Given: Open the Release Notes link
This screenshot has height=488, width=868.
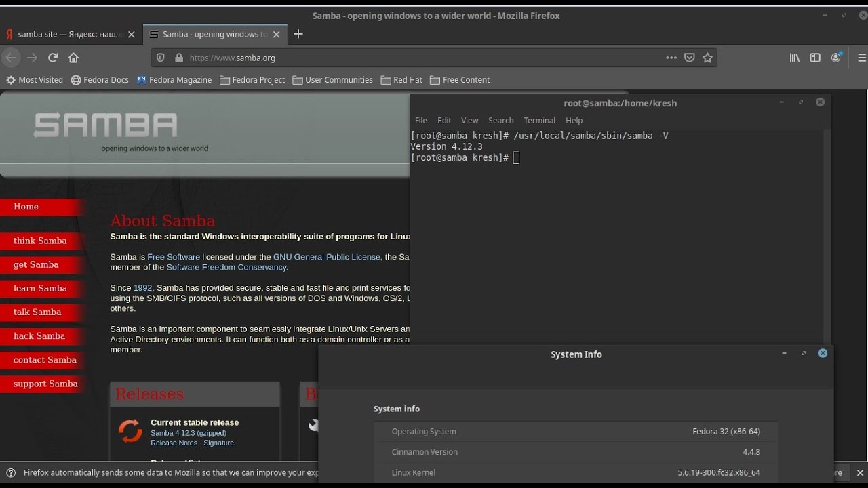Looking at the screenshot, I should [x=174, y=443].
